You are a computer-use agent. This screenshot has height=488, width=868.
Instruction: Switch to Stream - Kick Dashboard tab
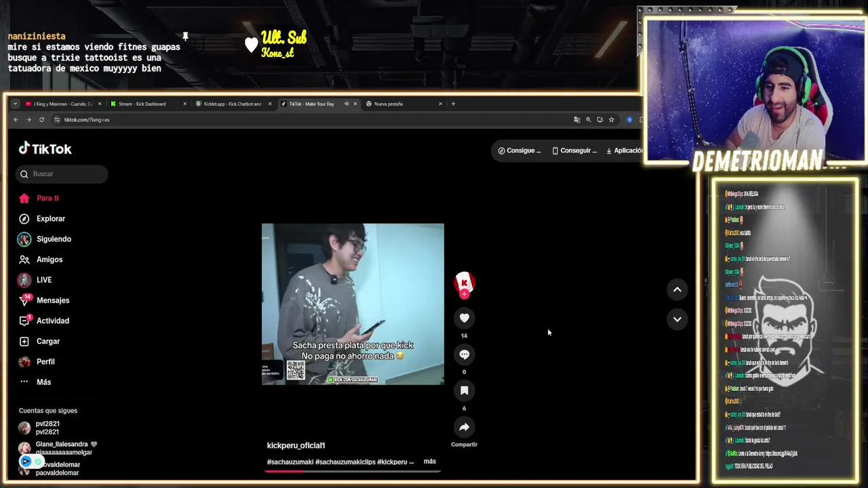(x=142, y=104)
